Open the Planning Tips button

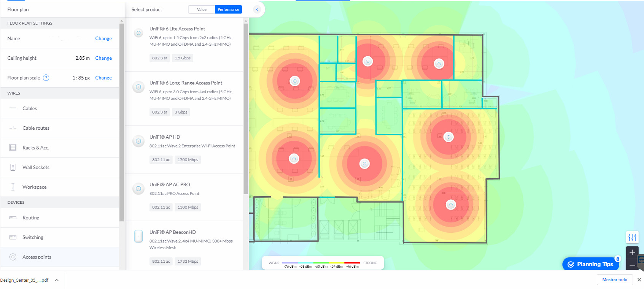click(591, 264)
